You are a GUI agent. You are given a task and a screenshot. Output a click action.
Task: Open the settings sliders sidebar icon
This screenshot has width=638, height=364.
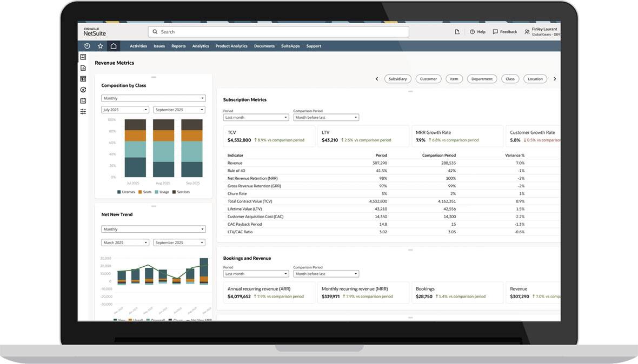tap(83, 111)
